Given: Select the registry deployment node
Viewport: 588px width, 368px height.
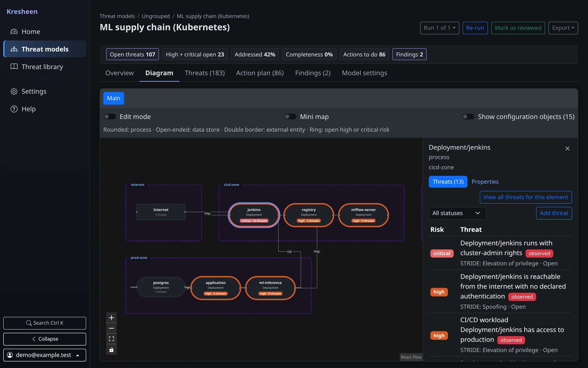Looking at the screenshot, I should pos(309,215).
